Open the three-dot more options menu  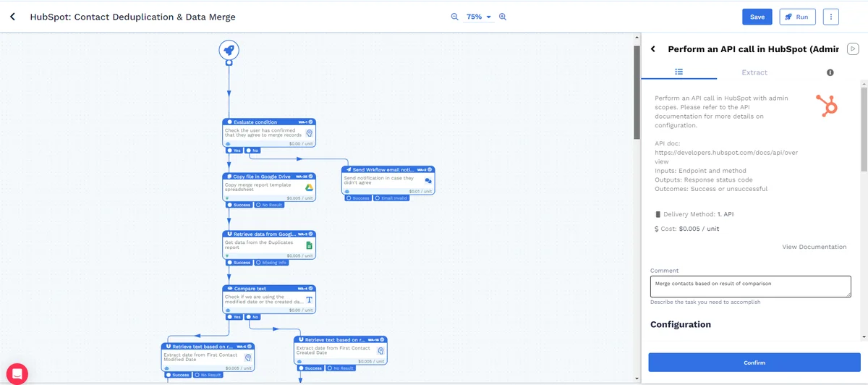click(x=830, y=17)
